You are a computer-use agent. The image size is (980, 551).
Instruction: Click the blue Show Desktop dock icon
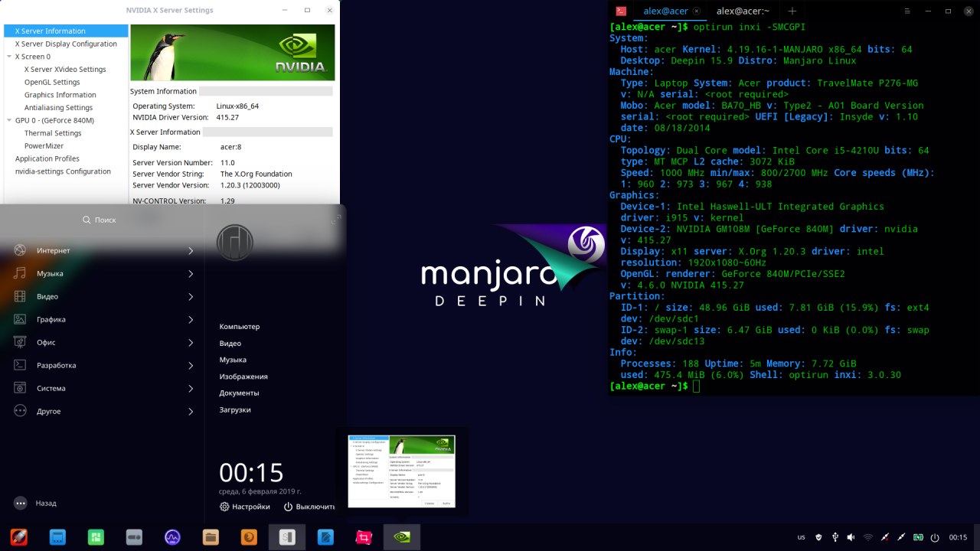point(57,537)
